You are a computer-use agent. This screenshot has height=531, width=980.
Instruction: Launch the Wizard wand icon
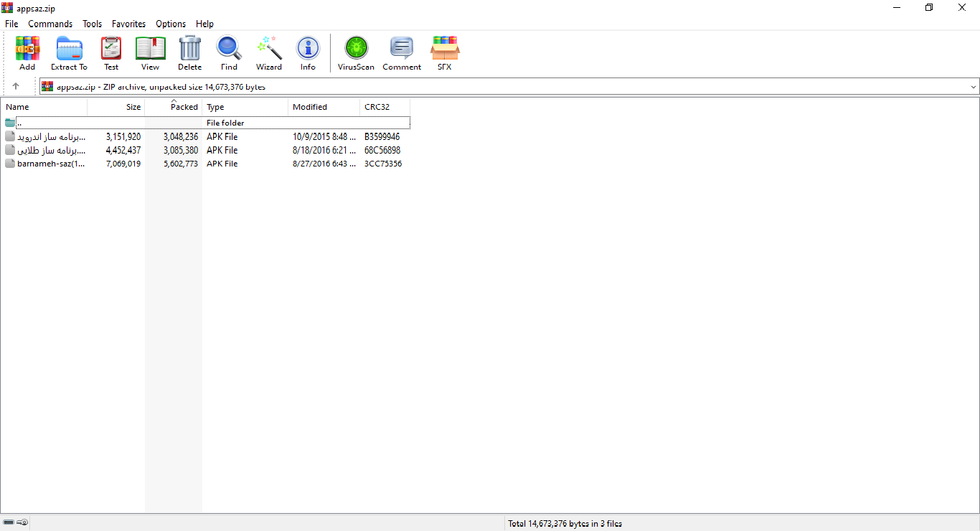[x=269, y=53]
